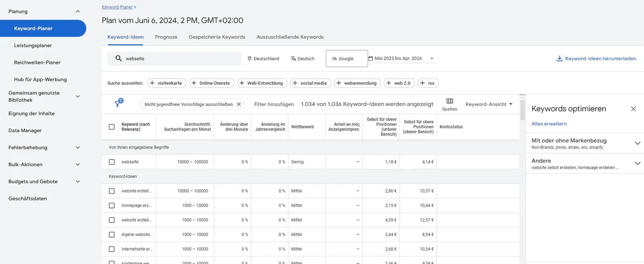Open the date range dropdown arrow
The height and width of the screenshot is (264, 644).
click(x=432, y=59)
